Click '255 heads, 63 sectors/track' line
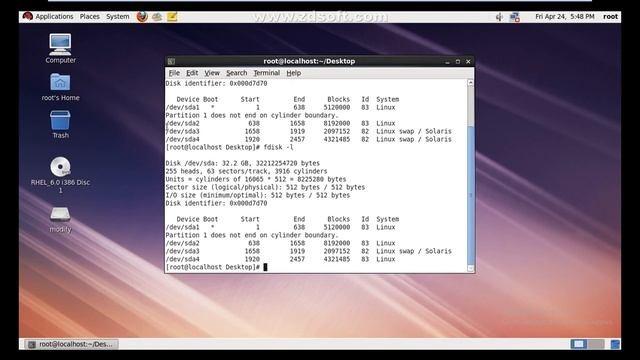 (246, 171)
